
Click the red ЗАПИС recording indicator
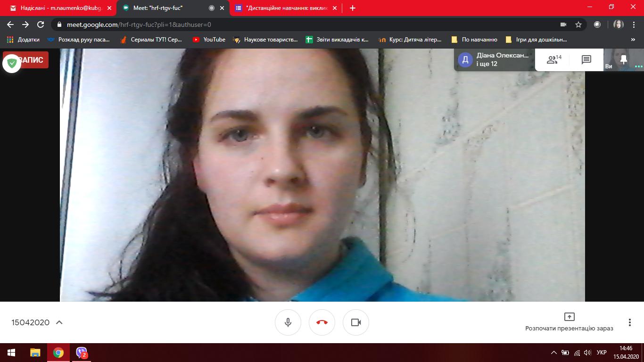[32, 60]
